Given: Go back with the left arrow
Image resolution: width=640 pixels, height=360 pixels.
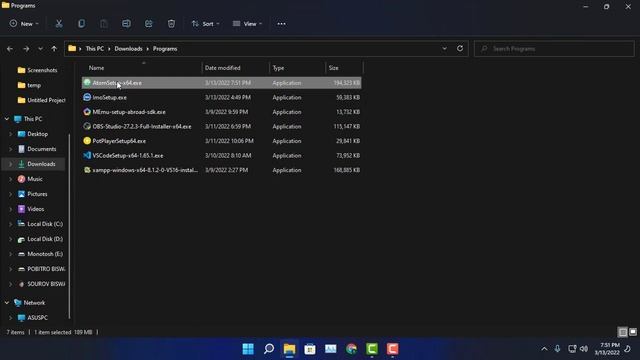Looking at the screenshot, I should coord(10,49).
